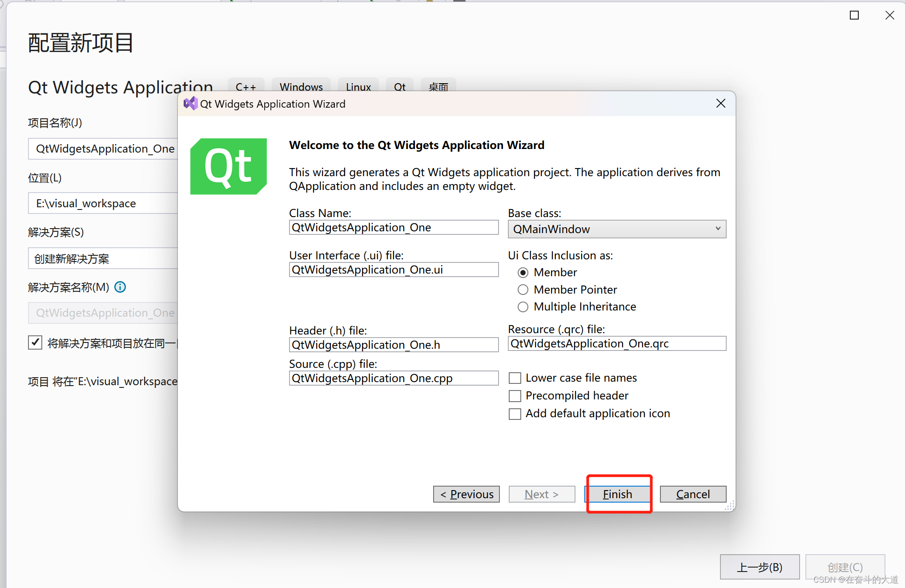
Task: Select the Member Pointer option
Action: tap(523, 290)
